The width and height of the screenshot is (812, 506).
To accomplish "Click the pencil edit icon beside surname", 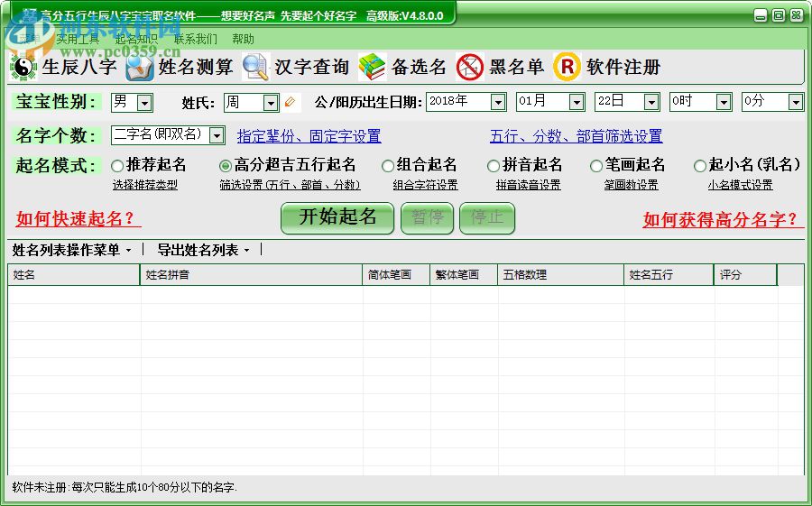I will 290,102.
